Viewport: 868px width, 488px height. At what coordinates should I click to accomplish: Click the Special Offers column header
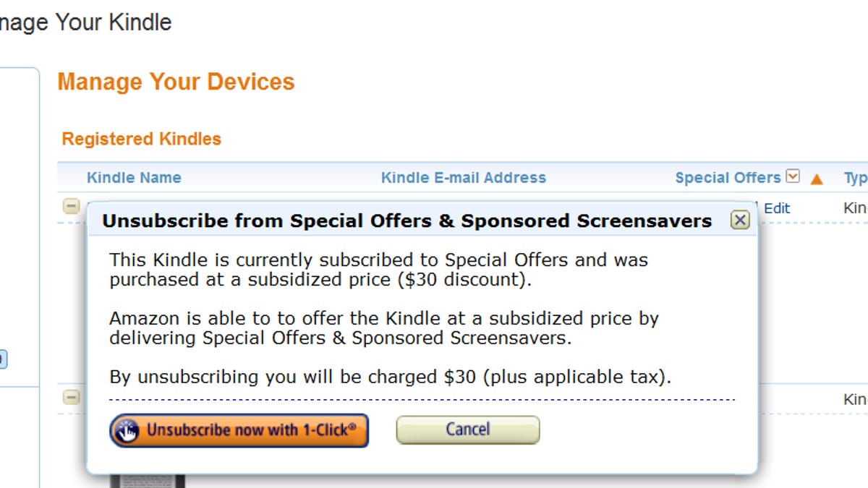[727, 178]
